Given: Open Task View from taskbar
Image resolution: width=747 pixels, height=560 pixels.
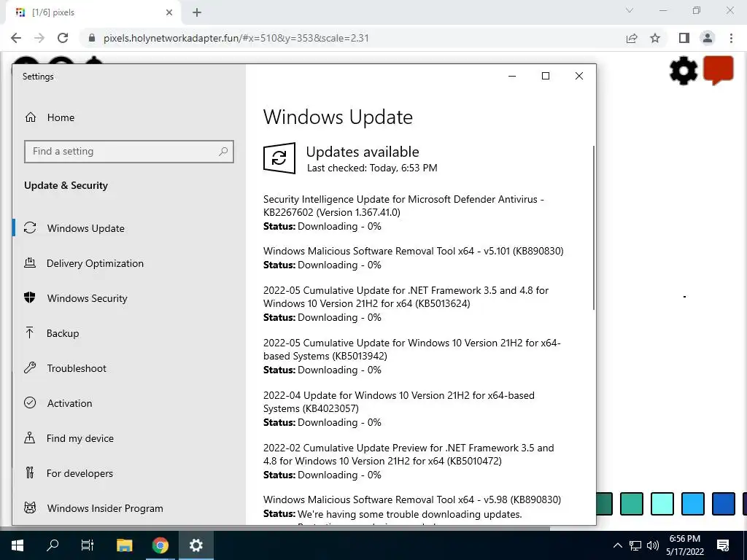Looking at the screenshot, I should pos(88,545).
